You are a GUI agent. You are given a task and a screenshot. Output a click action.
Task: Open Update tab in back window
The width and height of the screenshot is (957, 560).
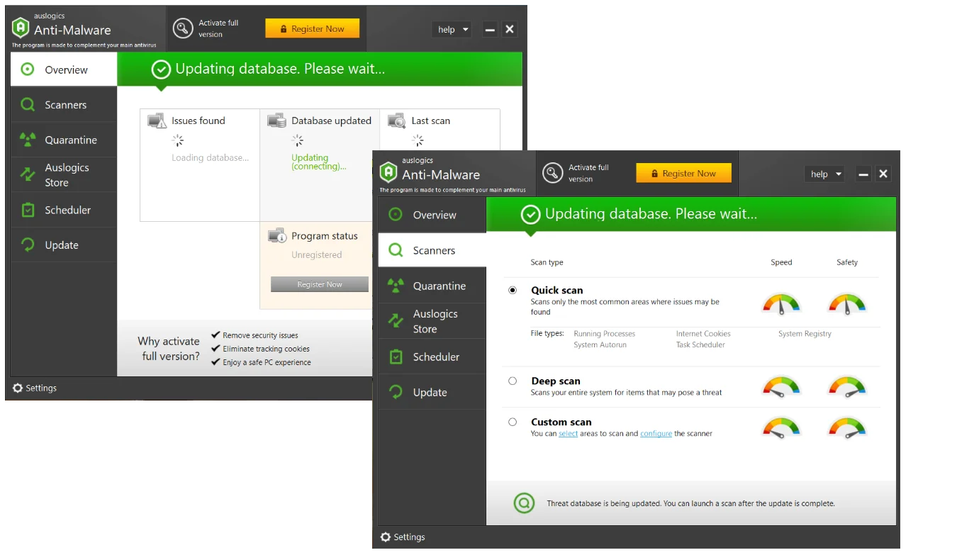coord(64,245)
